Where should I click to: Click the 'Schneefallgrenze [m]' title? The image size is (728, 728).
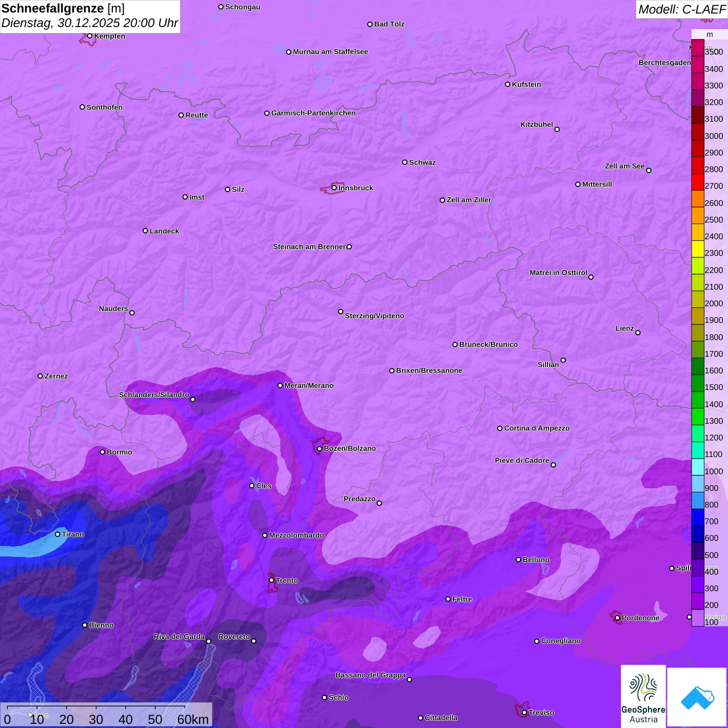click(x=63, y=8)
